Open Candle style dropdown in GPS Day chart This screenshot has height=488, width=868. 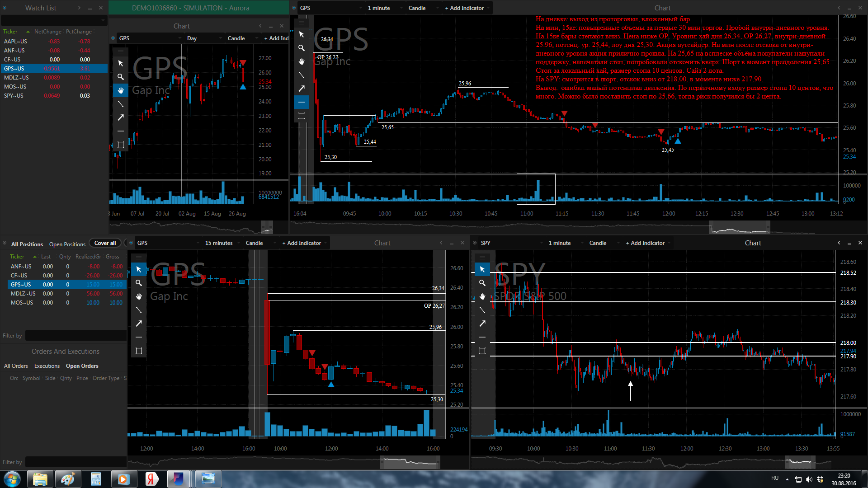pyautogui.click(x=242, y=38)
